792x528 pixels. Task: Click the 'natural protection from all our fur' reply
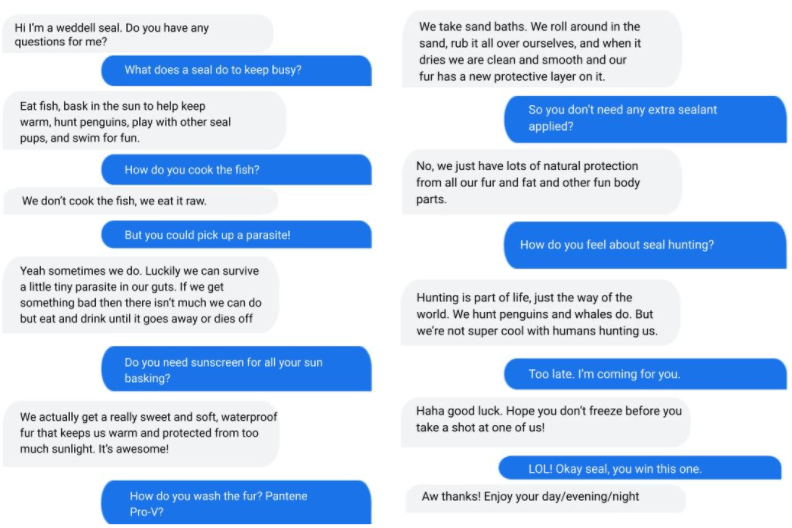[x=541, y=182]
